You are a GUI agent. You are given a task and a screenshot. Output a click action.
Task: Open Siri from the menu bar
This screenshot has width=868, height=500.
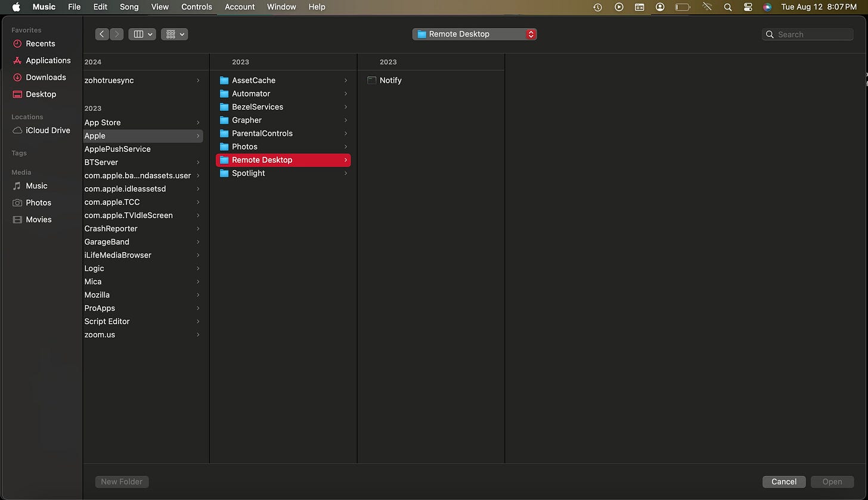click(x=767, y=7)
